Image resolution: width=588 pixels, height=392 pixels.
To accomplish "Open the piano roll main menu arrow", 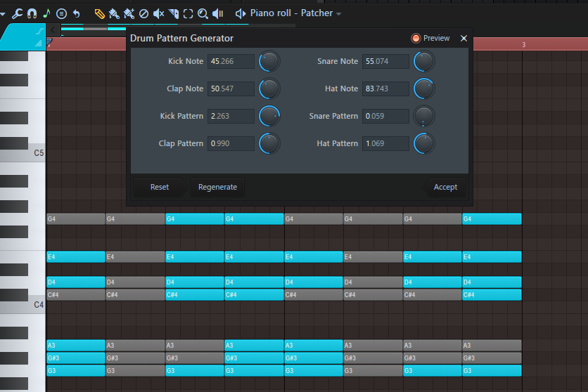I will (3, 13).
